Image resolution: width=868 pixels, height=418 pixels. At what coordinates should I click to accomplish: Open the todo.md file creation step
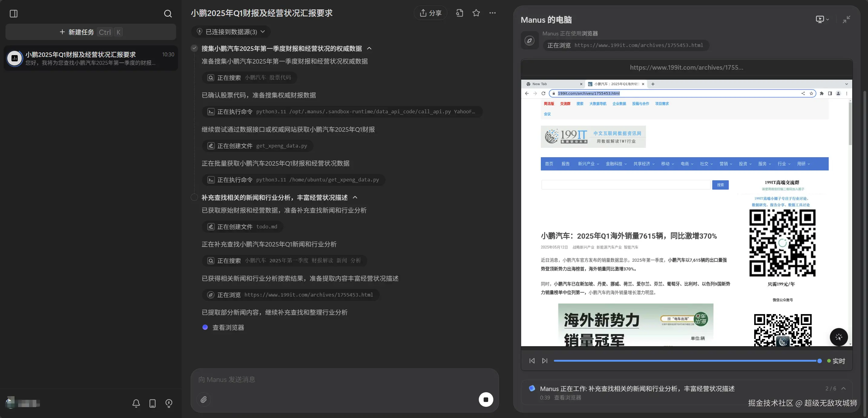(243, 227)
